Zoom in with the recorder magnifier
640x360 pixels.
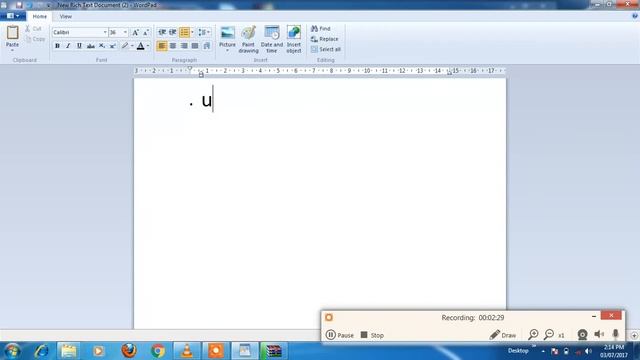pos(533,335)
